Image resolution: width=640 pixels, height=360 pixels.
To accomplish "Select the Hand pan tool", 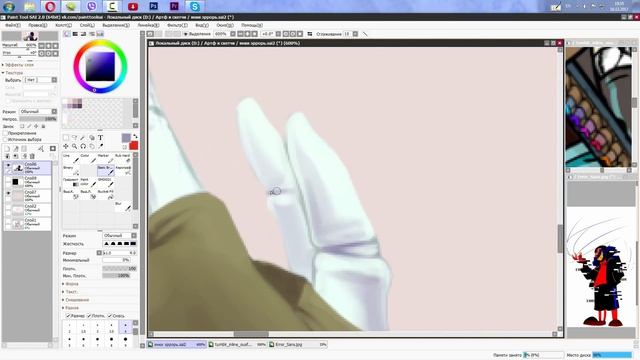I will pyautogui.click(x=92, y=146).
